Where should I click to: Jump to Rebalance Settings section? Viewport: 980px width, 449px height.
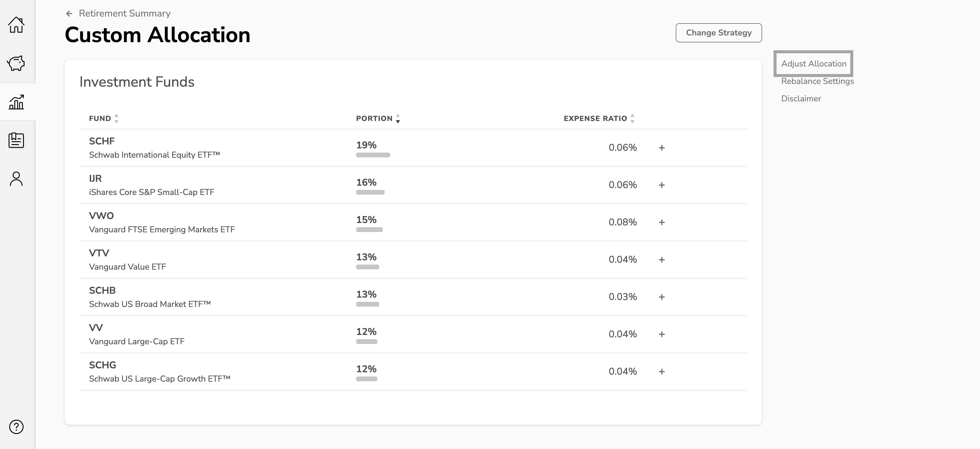point(817,81)
